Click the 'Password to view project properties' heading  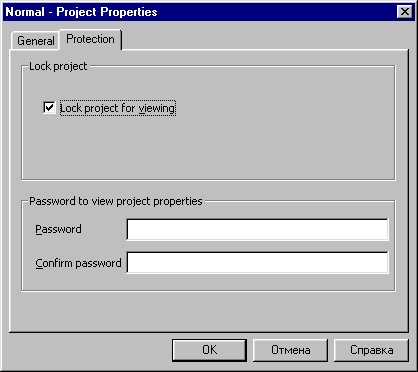click(x=116, y=201)
